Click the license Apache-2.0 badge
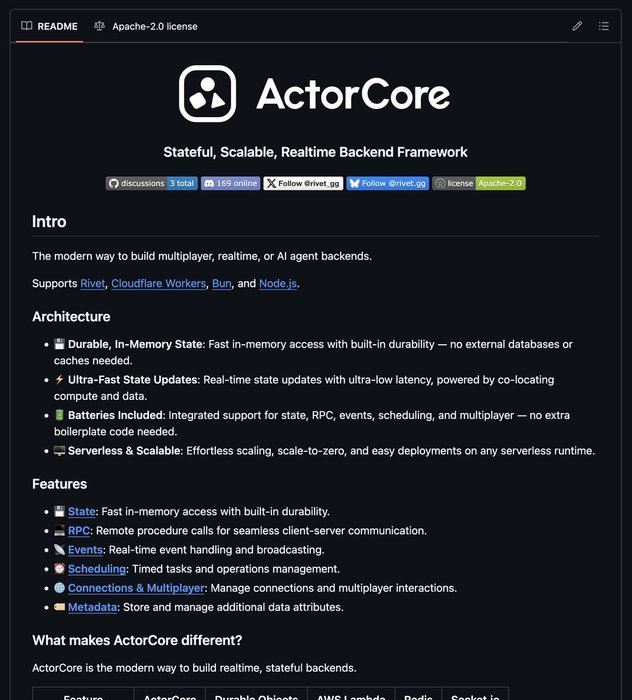Viewport: 632px width, 700px height. click(x=478, y=183)
